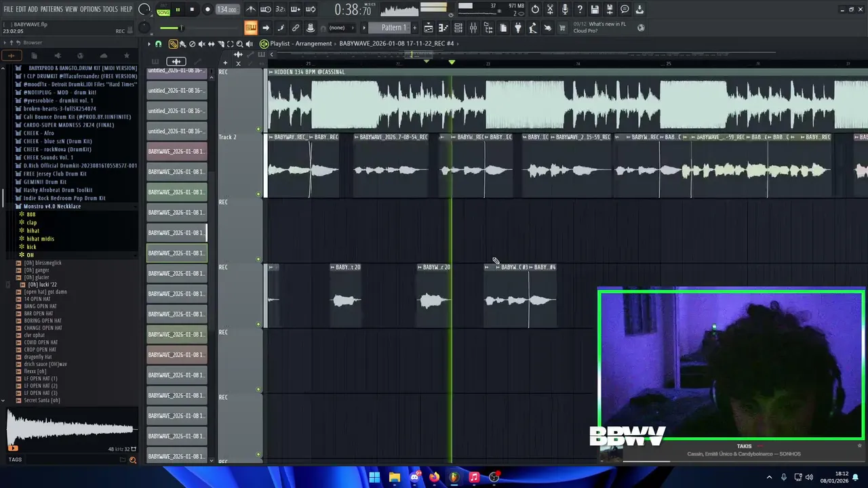Click the undo history icon
The width and height of the screenshot is (868, 488).
pyautogui.click(x=535, y=9)
